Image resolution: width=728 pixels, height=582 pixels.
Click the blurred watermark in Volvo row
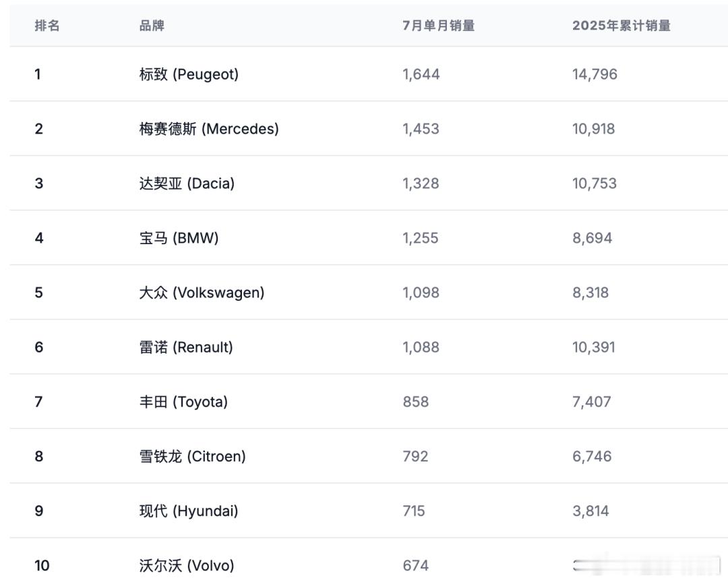click(646, 565)
